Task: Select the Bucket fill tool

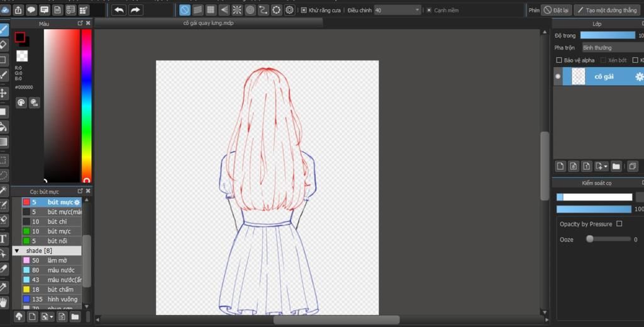Action: (x=4, y=127)
